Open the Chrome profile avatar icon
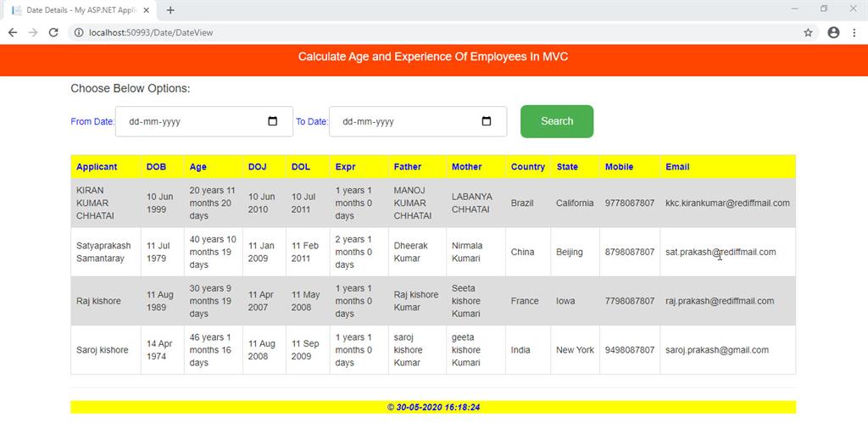Screen dimensions: 868x423 click(x=833, y=33)
